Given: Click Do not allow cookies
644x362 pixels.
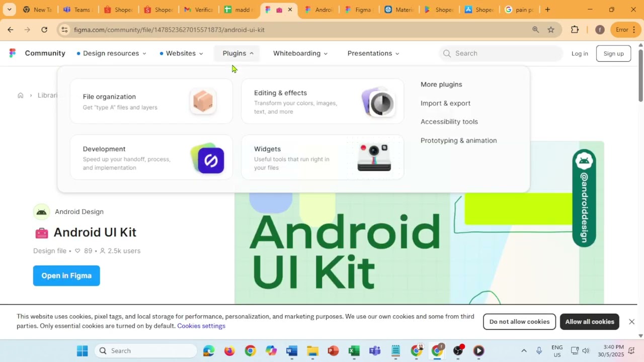Looking at the screenshot, I should pyautogui.click(x=519, y=322).
